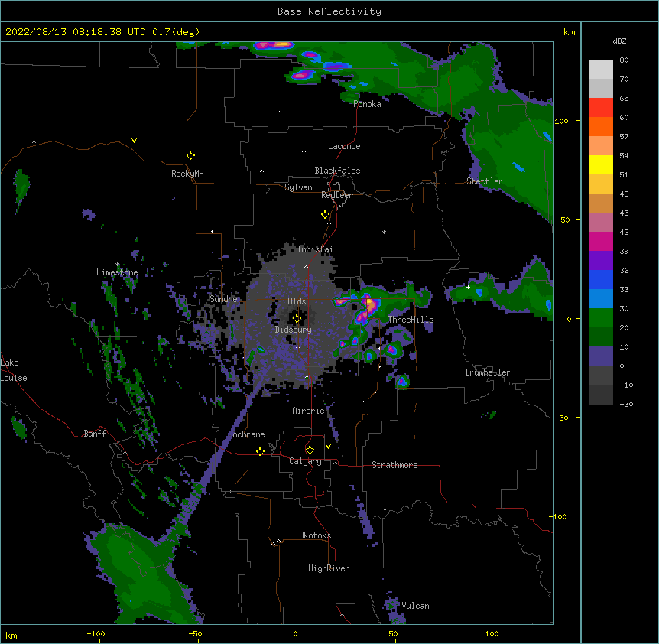Select the royal blue swatch below 36
Screen dimensions: 659x644
click(x=601, y=279)
